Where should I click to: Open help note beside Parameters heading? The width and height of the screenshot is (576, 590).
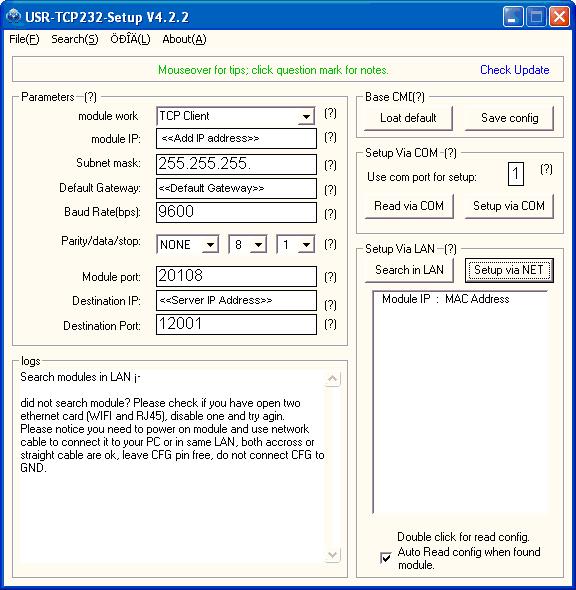click(x=90, y=97)
